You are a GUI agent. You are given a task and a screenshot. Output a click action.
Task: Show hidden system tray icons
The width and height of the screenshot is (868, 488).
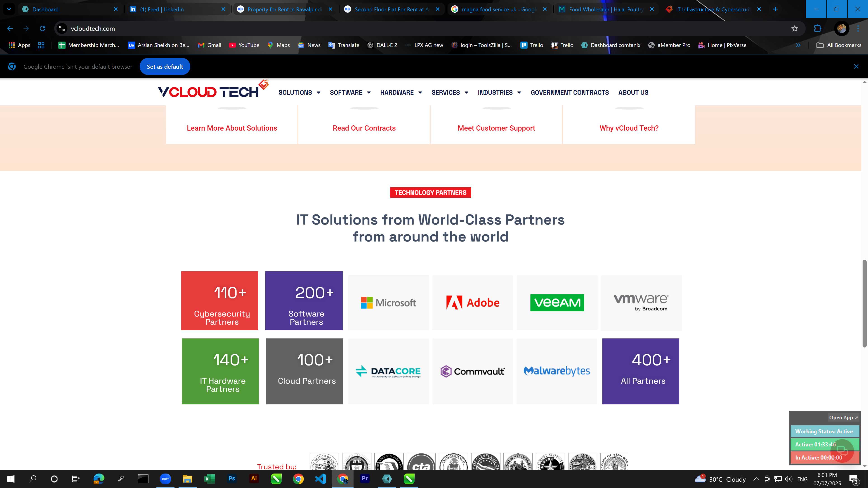coord(756,479)
